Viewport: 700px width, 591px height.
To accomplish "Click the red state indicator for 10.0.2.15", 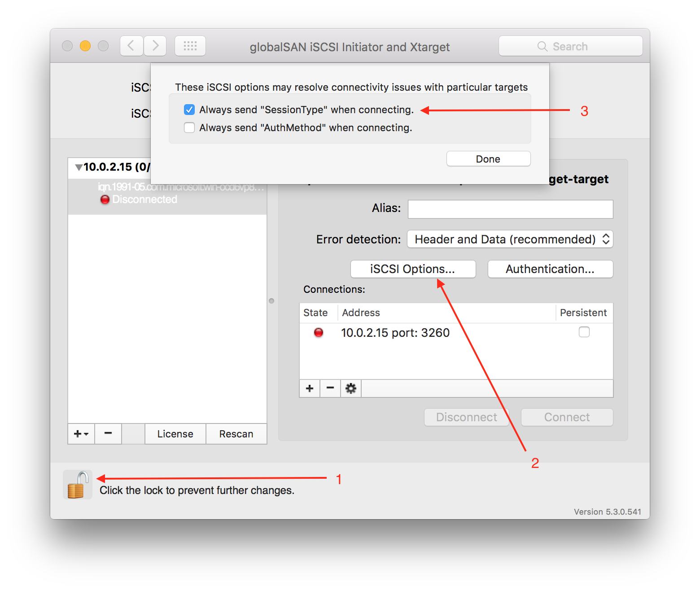I will click(x=319, y=333).
